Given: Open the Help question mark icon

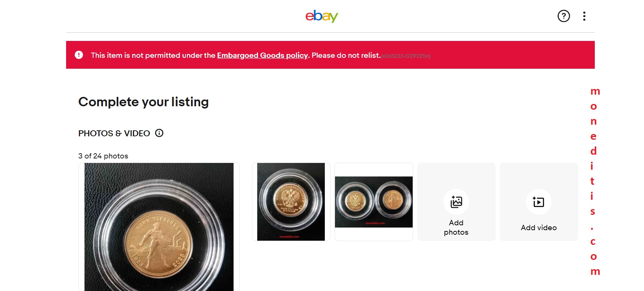Looking at the screenshot, I should point(563,16).
